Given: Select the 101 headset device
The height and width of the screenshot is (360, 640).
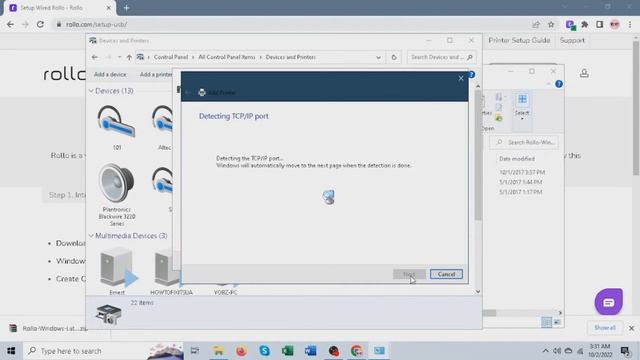Looking at the screenshot, I should point(117,128).
